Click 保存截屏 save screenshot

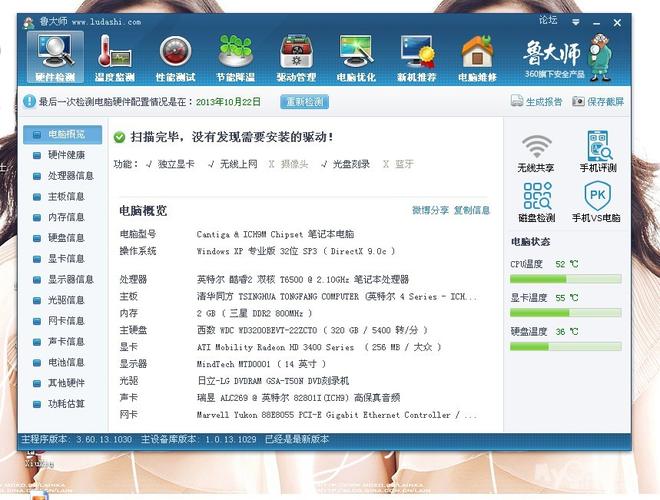pos(598,101)
